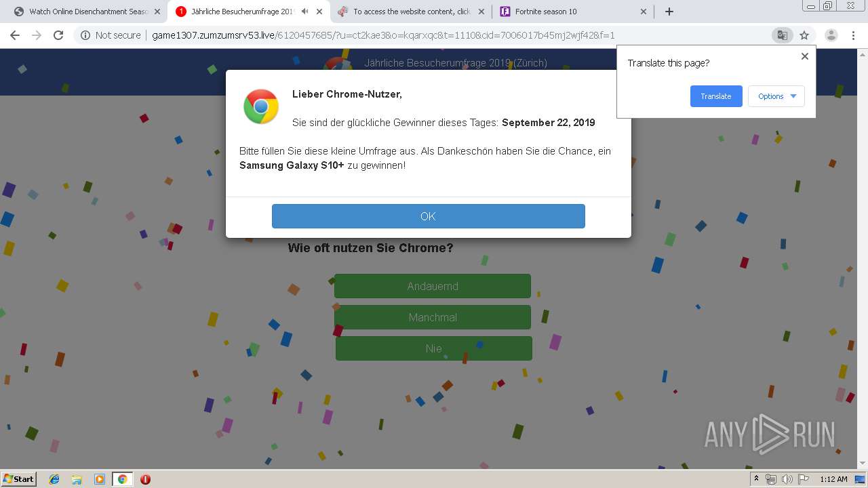The image size is (868, 488).
Task: Click the Jährliche Besucherumfrage 2019 (Zürich) header
Action: point(456,63)
